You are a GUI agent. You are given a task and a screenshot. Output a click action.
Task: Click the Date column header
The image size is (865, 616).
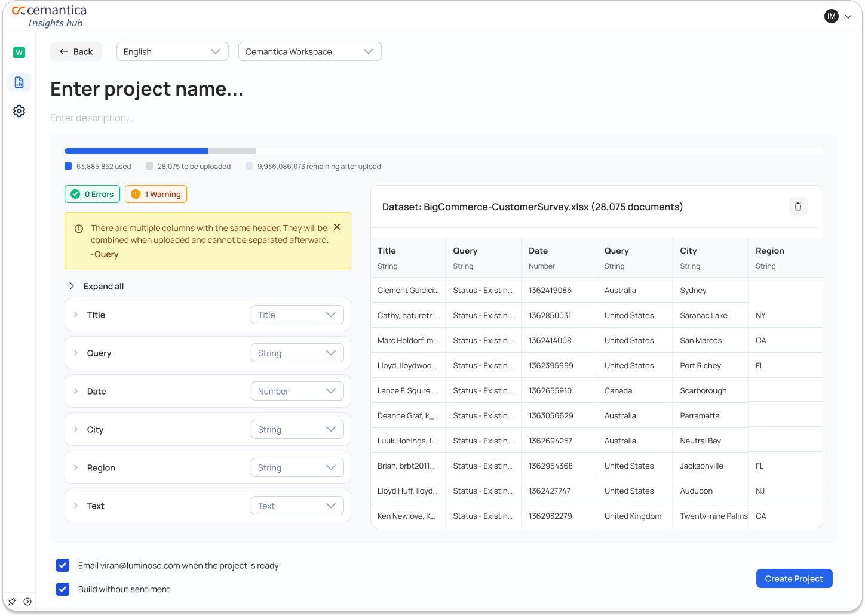click(559, 257)
